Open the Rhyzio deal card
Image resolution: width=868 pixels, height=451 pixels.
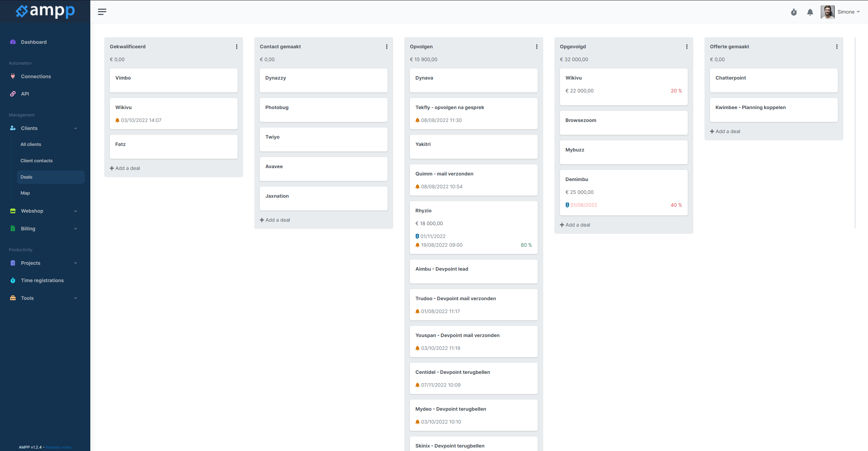click(474, 228)
